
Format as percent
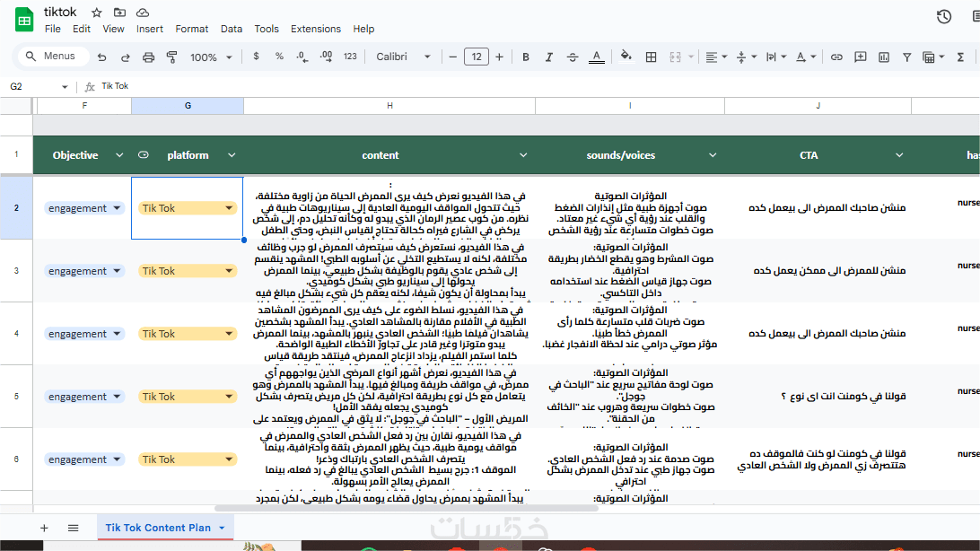coord(279,57)
